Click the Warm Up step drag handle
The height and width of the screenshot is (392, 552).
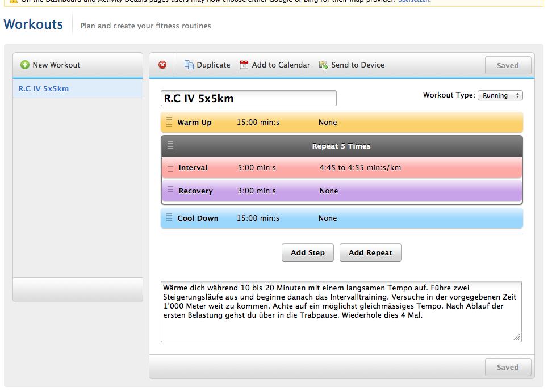click(x=169, y=122)
